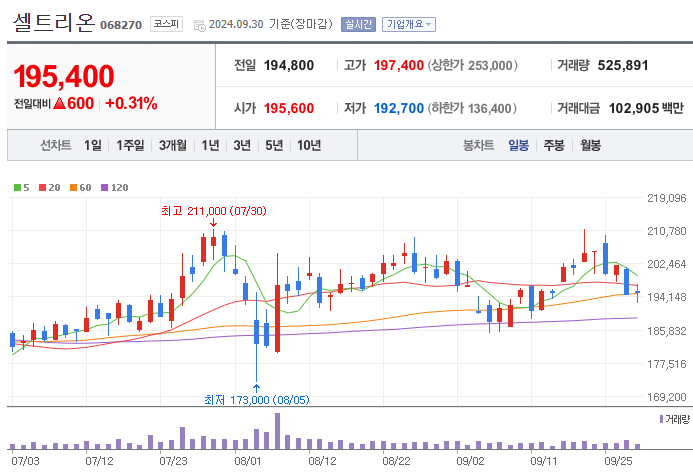The height and width of the screenshot is (476, 693).
Task: Click the green 5-day moving average swatch
Action: pyautogui.click(x=17, y=187)
